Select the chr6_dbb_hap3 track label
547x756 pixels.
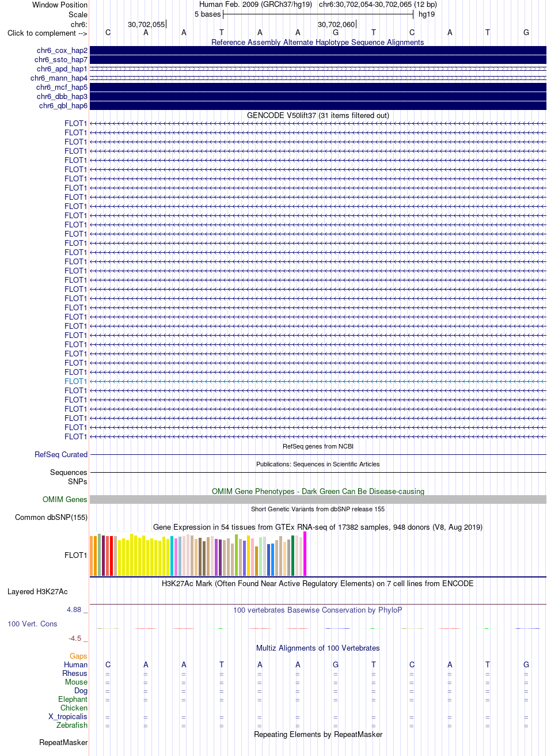click(x=62, y=97)
